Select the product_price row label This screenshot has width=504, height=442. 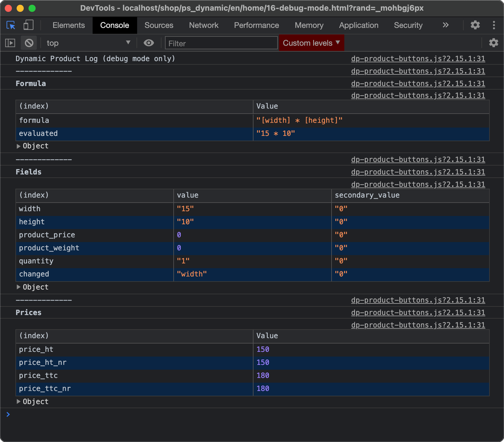pyautogui.click(x=47, y=235)
